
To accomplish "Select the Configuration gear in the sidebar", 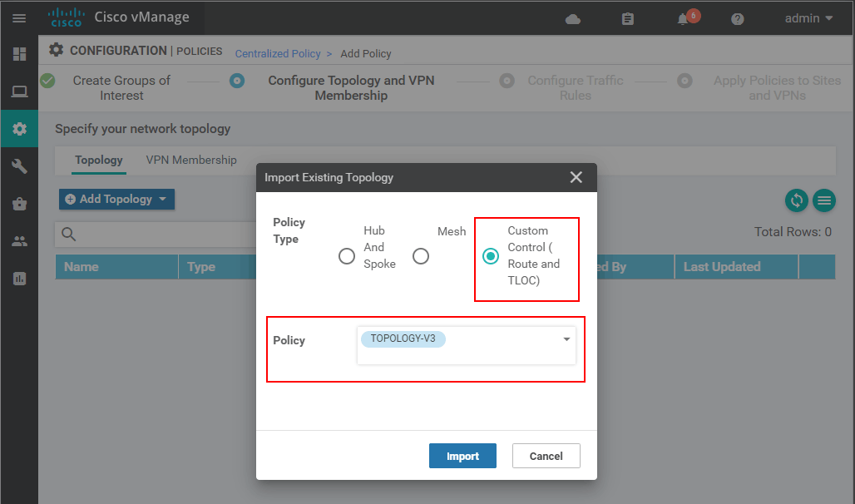I will [18, 129].
